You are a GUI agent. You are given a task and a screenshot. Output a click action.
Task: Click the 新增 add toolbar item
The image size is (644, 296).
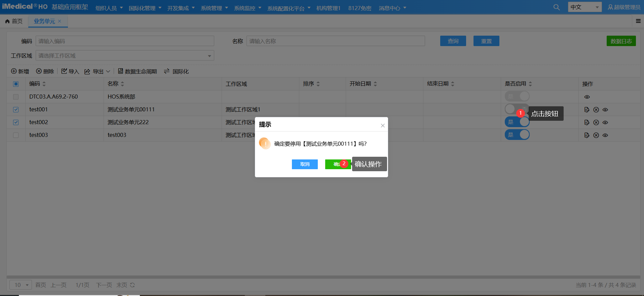tap(20, 71)
